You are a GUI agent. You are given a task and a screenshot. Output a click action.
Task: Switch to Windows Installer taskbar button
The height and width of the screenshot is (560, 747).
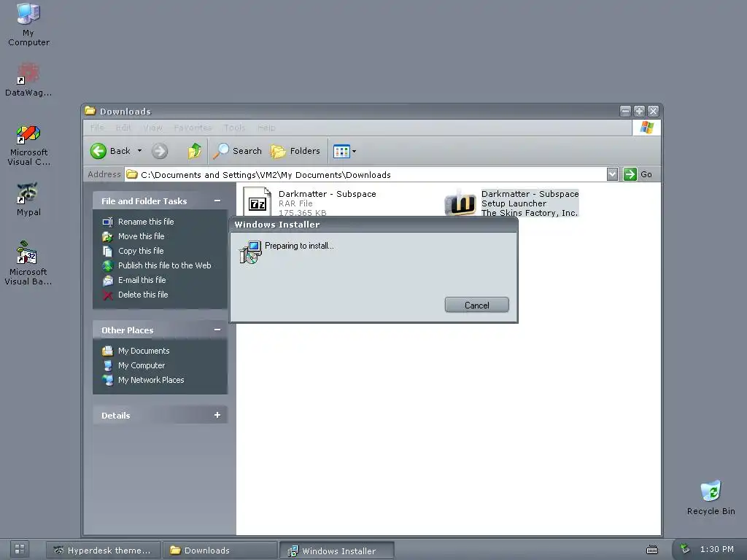click(336, 551)
